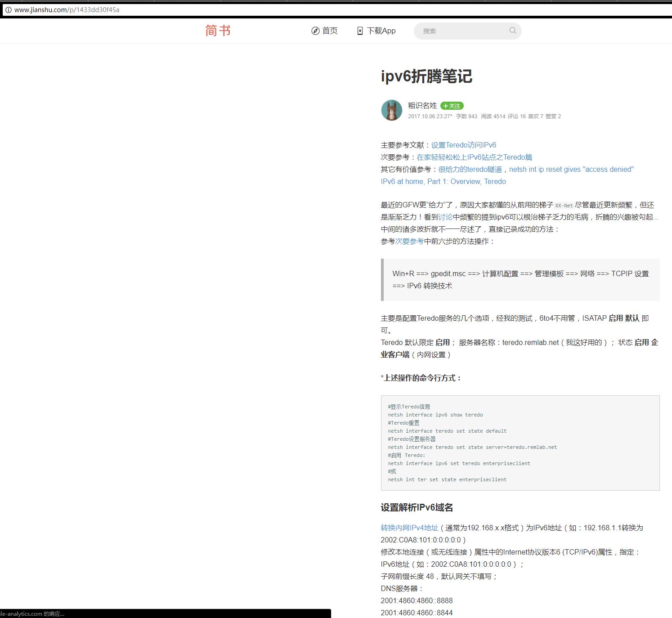The height and width of the screenshot is (618, 672).
Task: Open the netsh int ip reset access denied link
Action: coord(571,169)
